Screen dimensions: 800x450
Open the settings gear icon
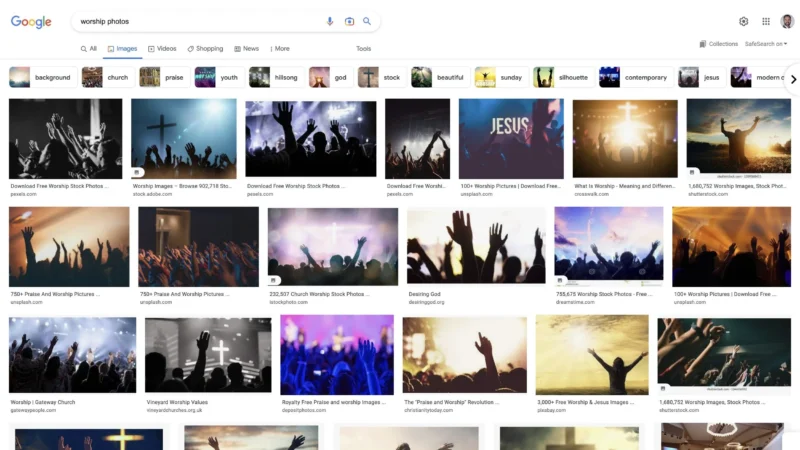tap(743, 21)
